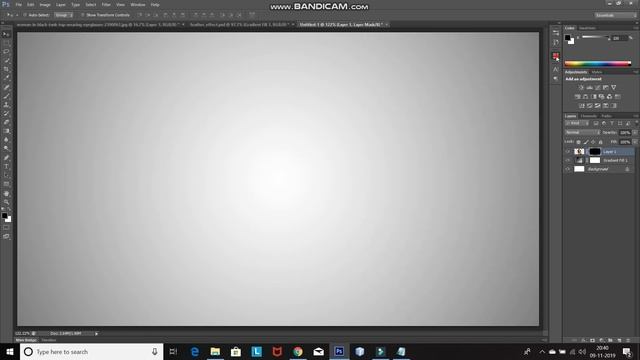Click the lock transparent pixels icon

point(578,142)
